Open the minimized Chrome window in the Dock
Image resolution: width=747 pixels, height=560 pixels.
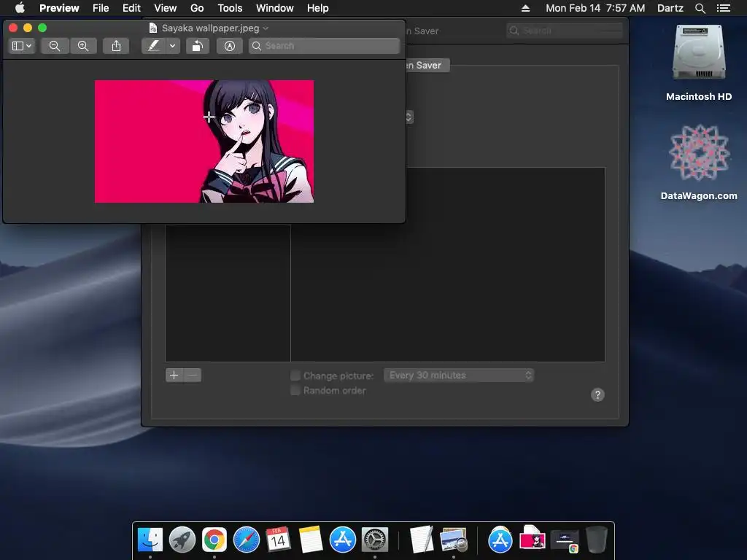565,540
